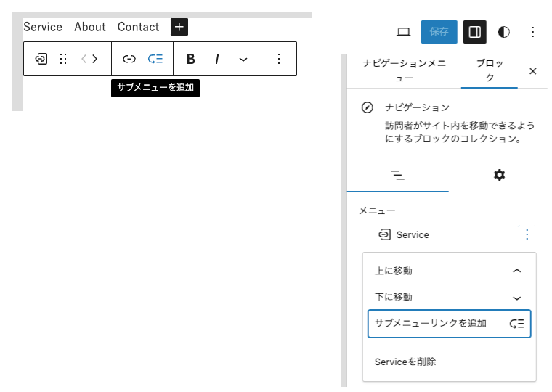
Task: Click the 保存 save button
Action: pyautogui.click(x=439, y=32)
